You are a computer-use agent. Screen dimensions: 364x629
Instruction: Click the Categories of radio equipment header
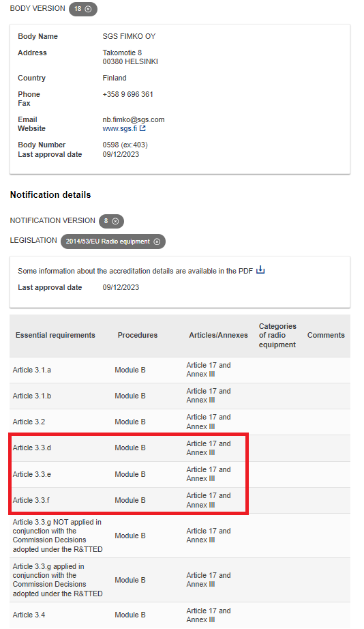(277, 336)
